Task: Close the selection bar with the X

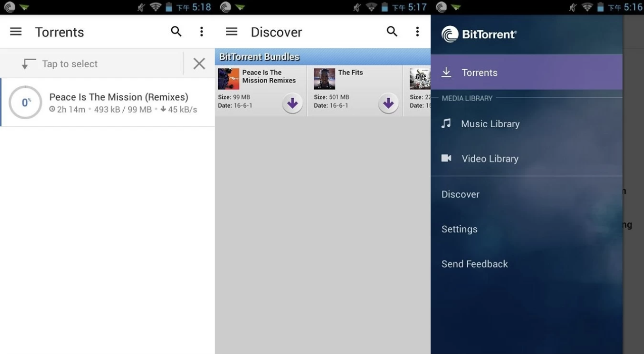Action: coord(199,64)
